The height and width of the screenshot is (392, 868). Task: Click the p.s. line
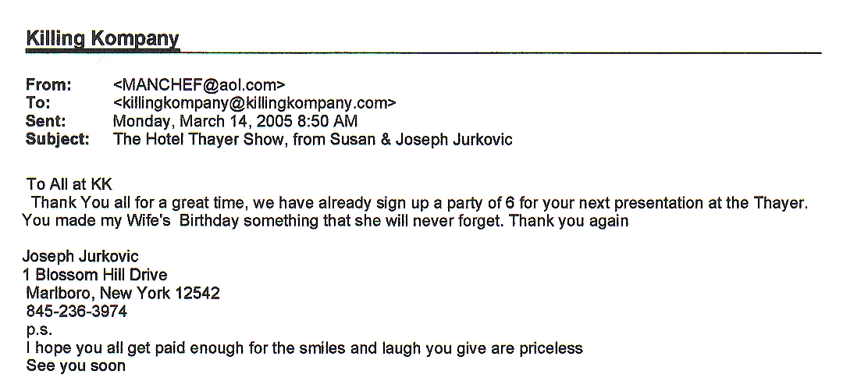pos(39,330)
